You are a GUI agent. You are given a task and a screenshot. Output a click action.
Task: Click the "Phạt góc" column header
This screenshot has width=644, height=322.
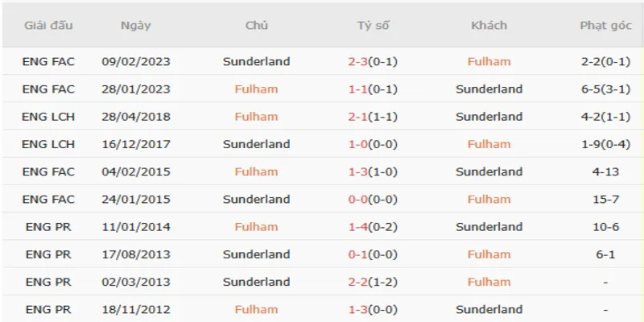[x=604, y=25]
